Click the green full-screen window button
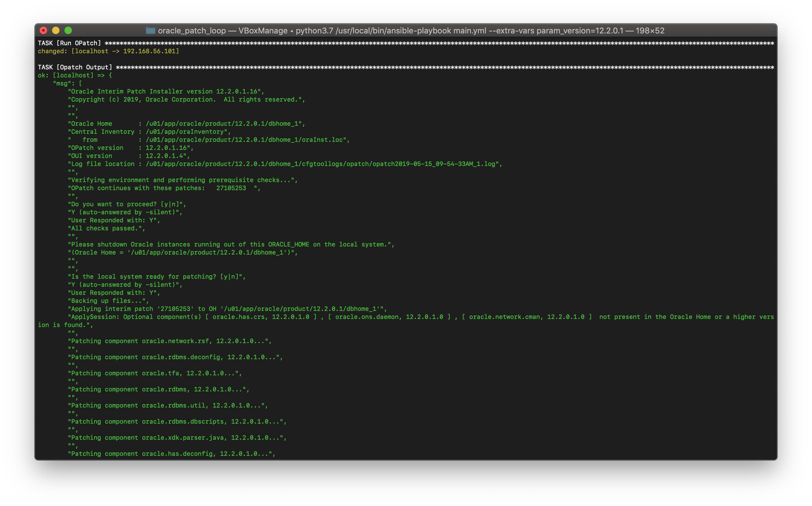The width and height of the screenshot is (812, 506). (x=68, y=30)
